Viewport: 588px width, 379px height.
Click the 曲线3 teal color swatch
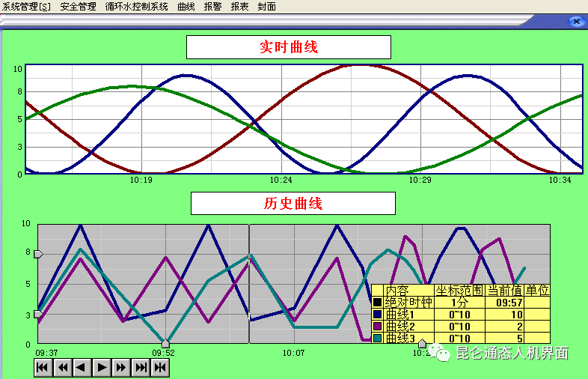click(378, 339)
